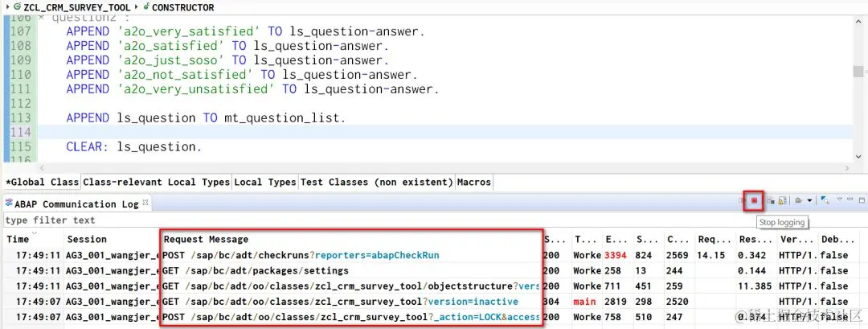Screen dimensions: 868x329
Task: Open dropdown arrow next to export icon
Action: click(x=809, y=200)
